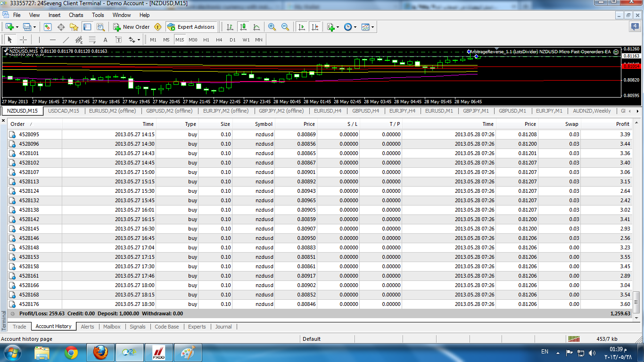
Task: Switch chart to line chart
Action: click(x=256, y=27)
